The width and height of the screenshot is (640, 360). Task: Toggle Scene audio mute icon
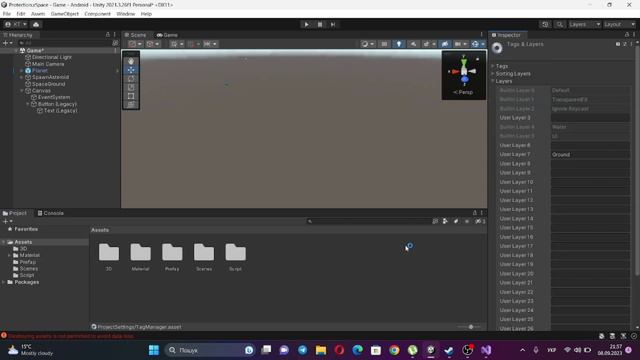pyautogui.click(x=413, y=44)
